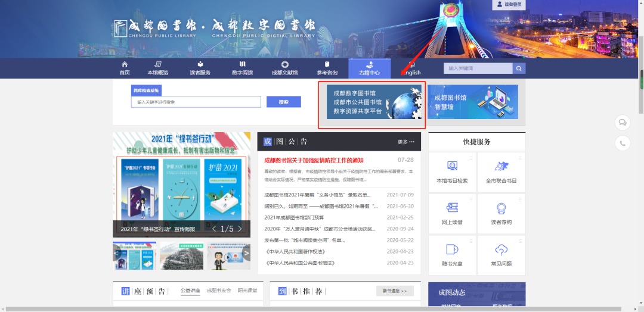Click the menu handle on 网上续借 card
This screenshot has height=312, width=644.
[471, 199]
